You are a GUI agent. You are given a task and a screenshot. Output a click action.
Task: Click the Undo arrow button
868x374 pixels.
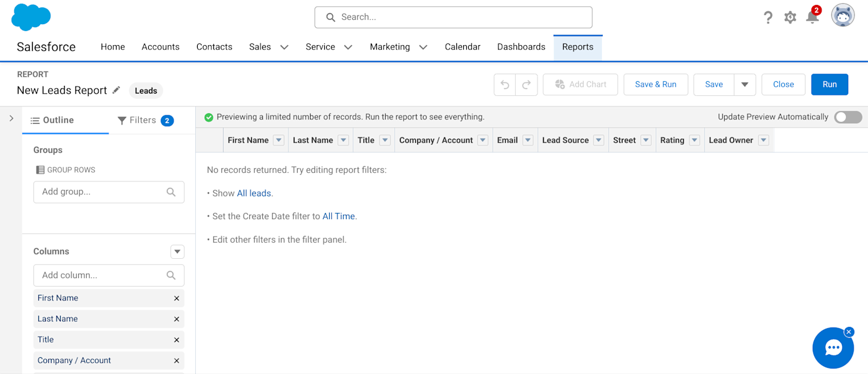pyautogui.click(x=505, y=85)
